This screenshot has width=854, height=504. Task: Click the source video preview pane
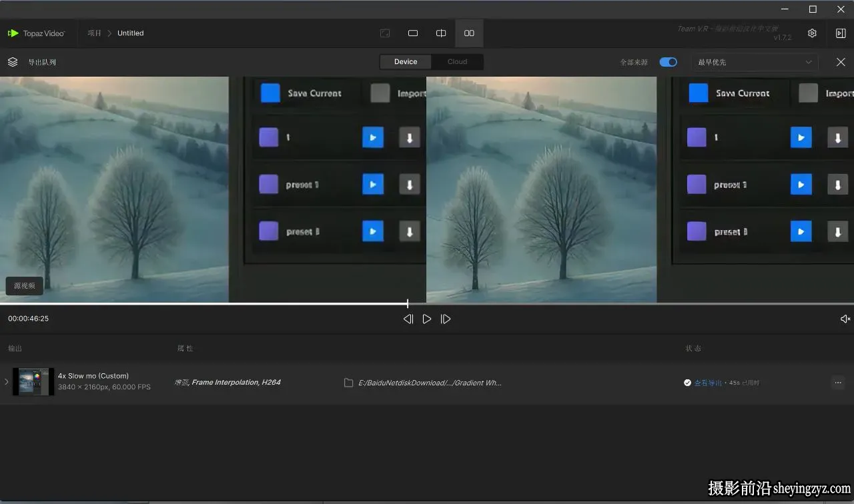[x=213, y=189]
